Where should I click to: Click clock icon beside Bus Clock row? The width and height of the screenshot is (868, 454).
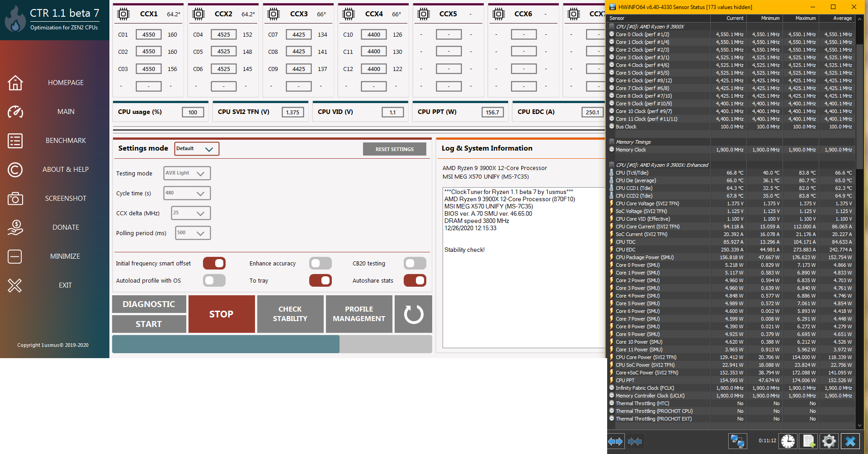point(612,127)
